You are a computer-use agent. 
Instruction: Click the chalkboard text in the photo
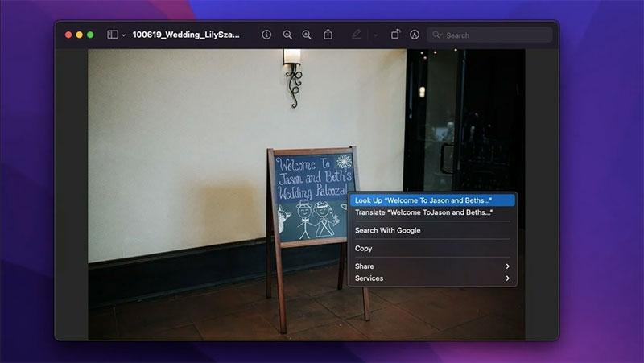(x=314, y=179)
